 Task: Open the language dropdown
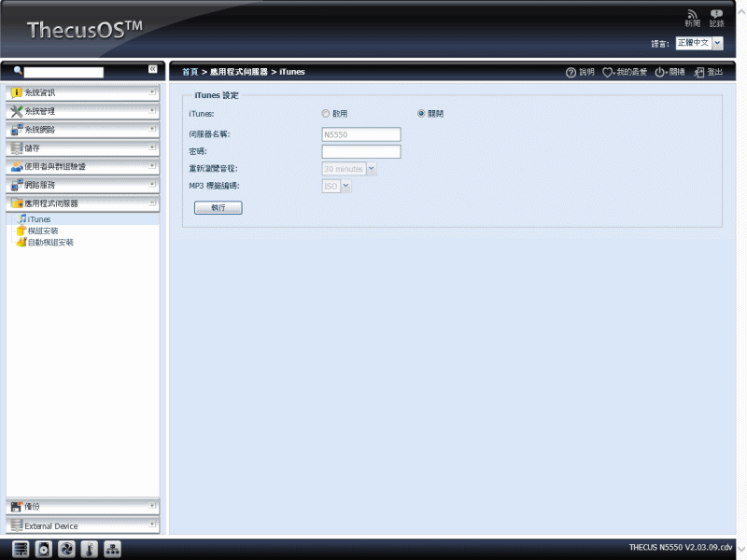click(717, 43)
